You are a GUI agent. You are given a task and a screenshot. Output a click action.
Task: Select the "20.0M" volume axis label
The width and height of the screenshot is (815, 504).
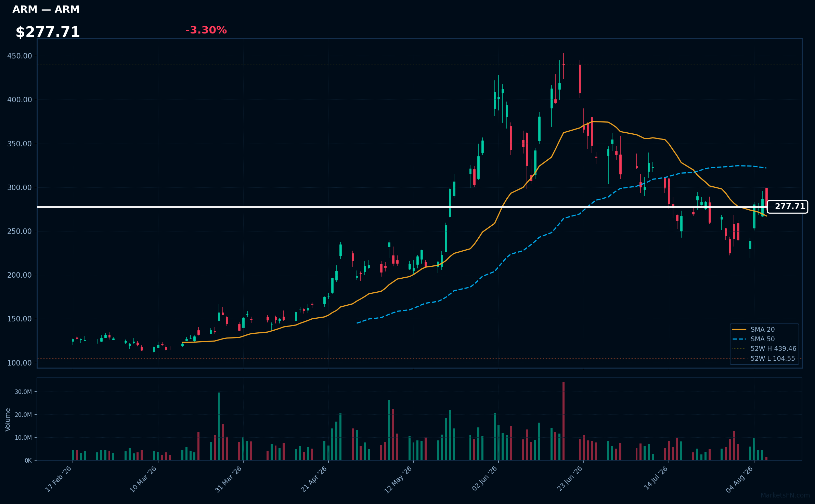click(x=23, y=415)
